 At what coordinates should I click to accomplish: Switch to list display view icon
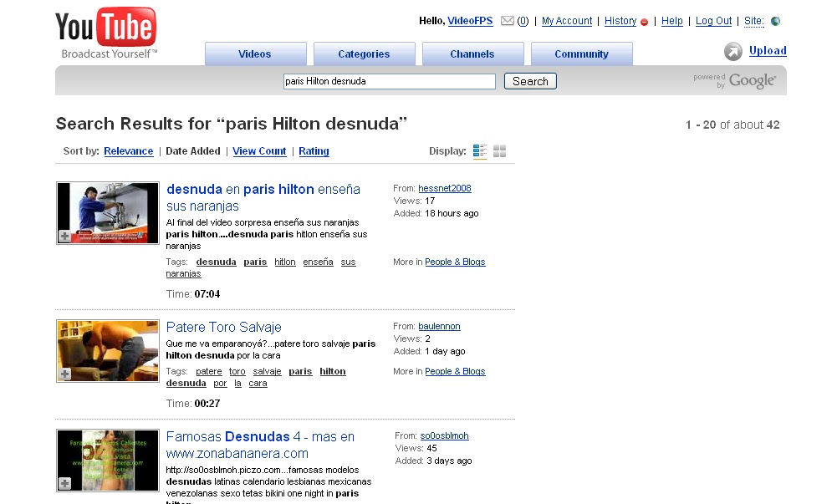[480, 151]
